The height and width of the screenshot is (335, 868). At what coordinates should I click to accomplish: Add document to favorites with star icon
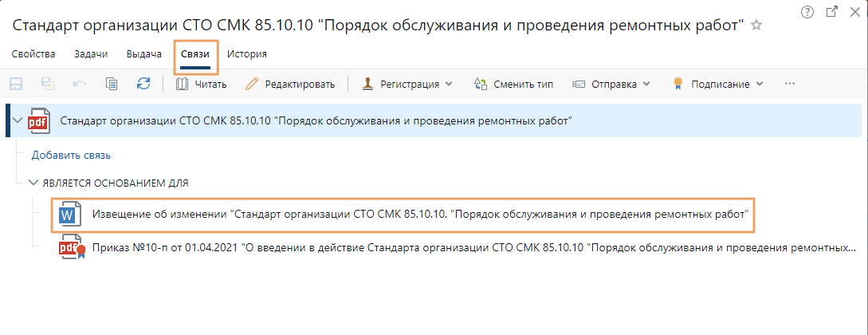(x=756, y=26)
